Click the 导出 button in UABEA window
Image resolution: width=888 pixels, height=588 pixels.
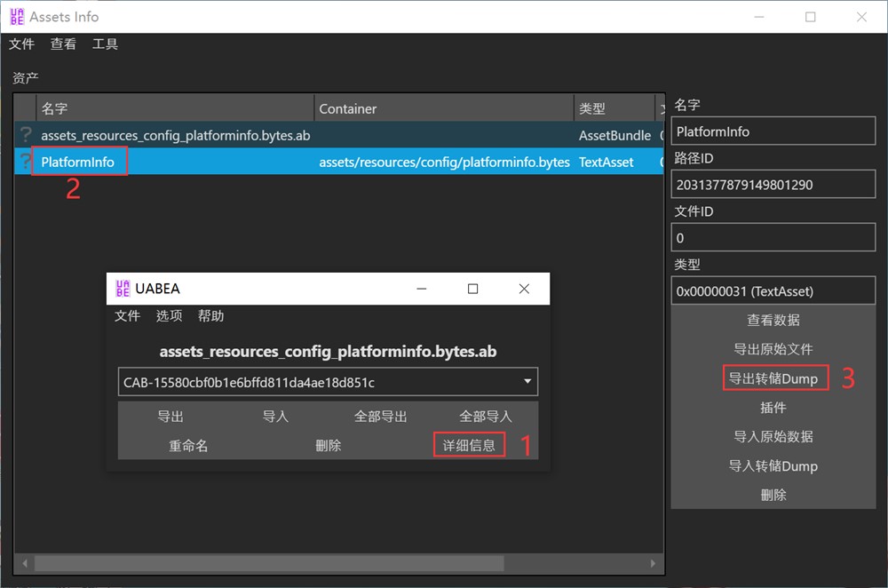pos(170,417)
